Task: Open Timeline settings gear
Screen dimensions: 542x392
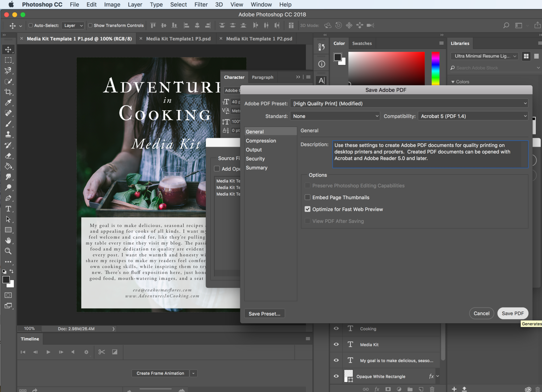Action: (x=86, y=352)
